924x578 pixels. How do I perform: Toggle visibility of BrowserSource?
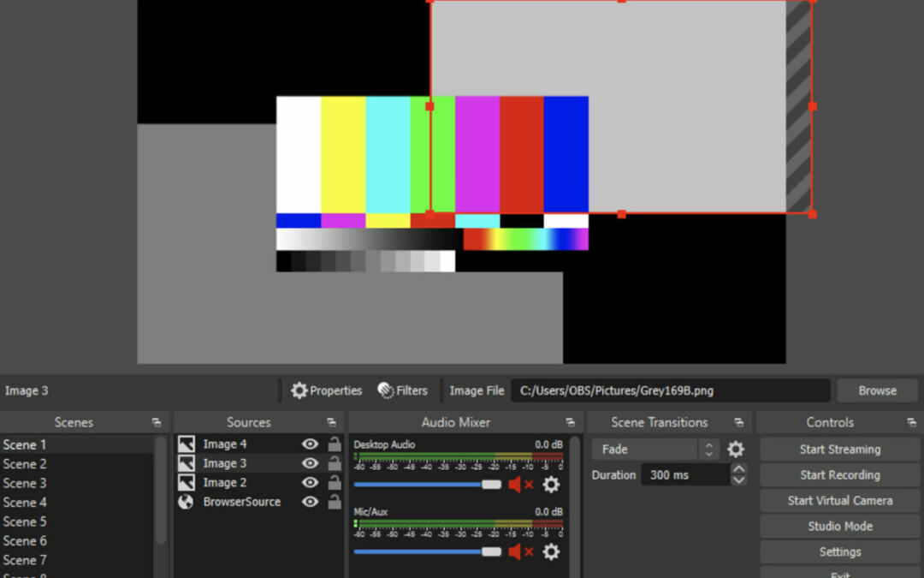tap(310, 502)
